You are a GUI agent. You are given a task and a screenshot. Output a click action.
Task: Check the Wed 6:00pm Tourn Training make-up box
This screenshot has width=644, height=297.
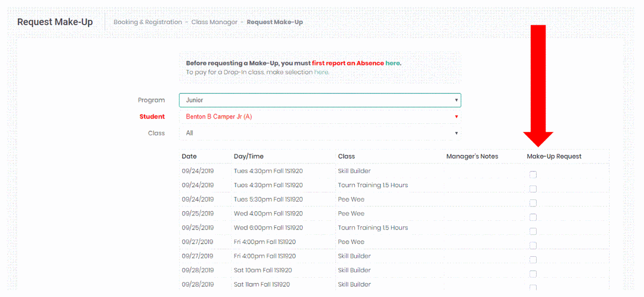click(533, 232)
